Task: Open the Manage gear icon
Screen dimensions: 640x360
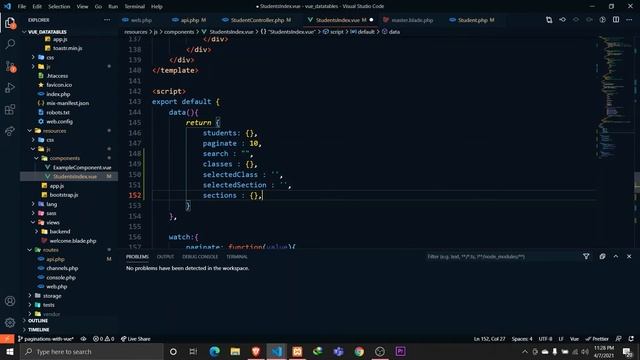Action: click(10, 322)
